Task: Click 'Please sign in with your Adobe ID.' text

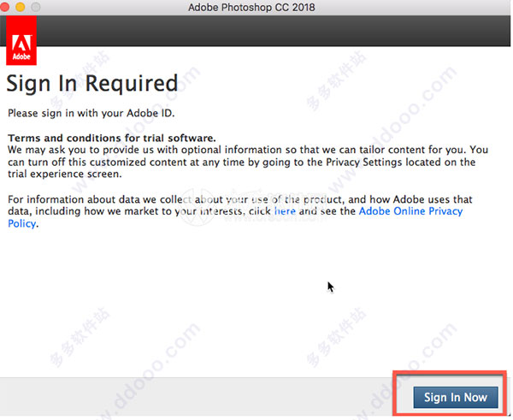Action: click(91, 113)
